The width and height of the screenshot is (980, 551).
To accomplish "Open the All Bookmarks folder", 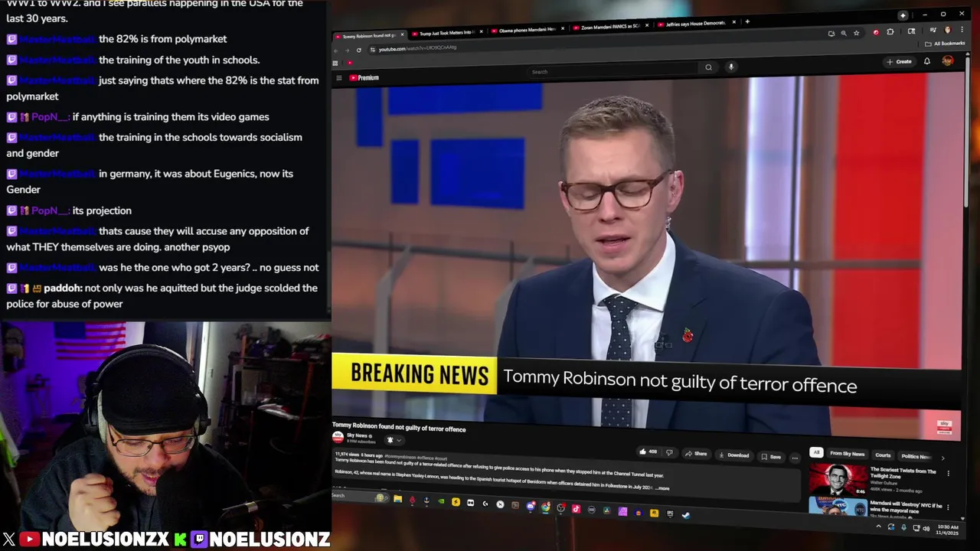I will [946, 44].
